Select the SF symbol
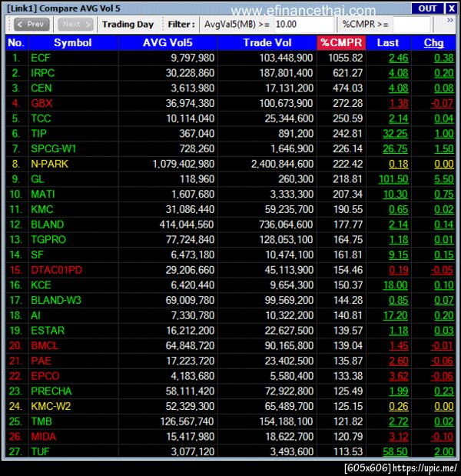The width and height of the screenshot is (461, 476). tap(37, 255)
